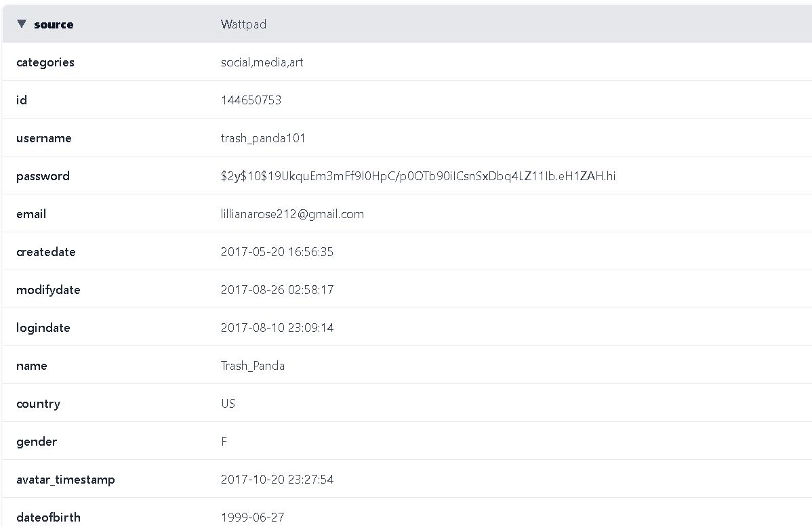812x527 pixels.
Task: Select the country value US
Action: (228, 404)
